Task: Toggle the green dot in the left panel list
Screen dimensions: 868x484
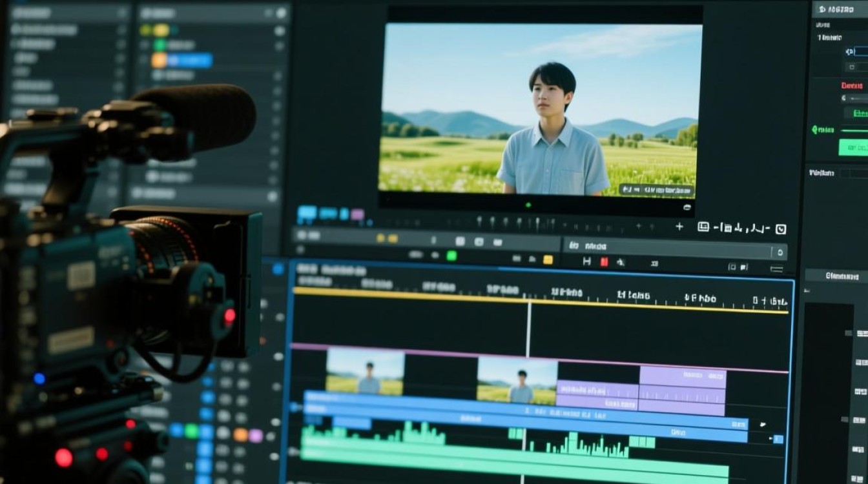Action: coord(159,45)
